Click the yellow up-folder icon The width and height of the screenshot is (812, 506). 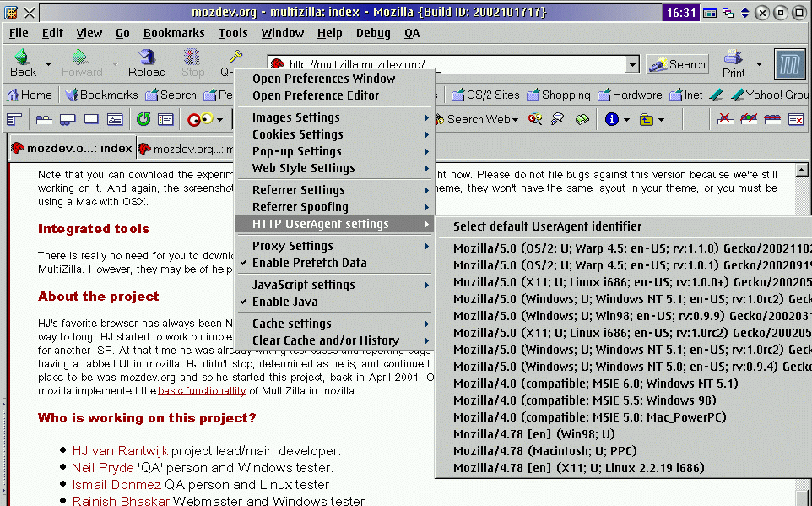click(x=646, y=120)
